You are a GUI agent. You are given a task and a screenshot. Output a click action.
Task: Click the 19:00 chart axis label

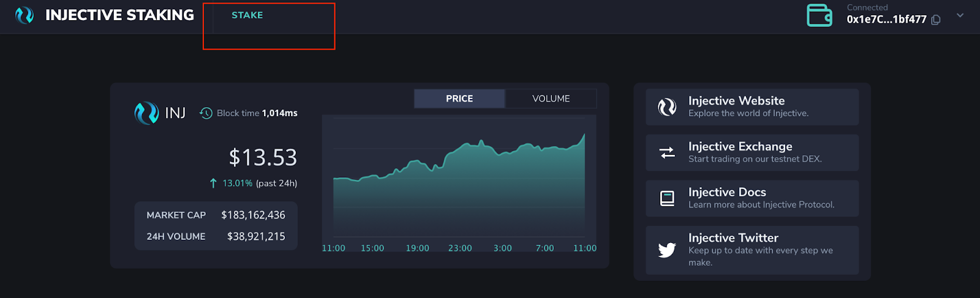coord(418,248)
